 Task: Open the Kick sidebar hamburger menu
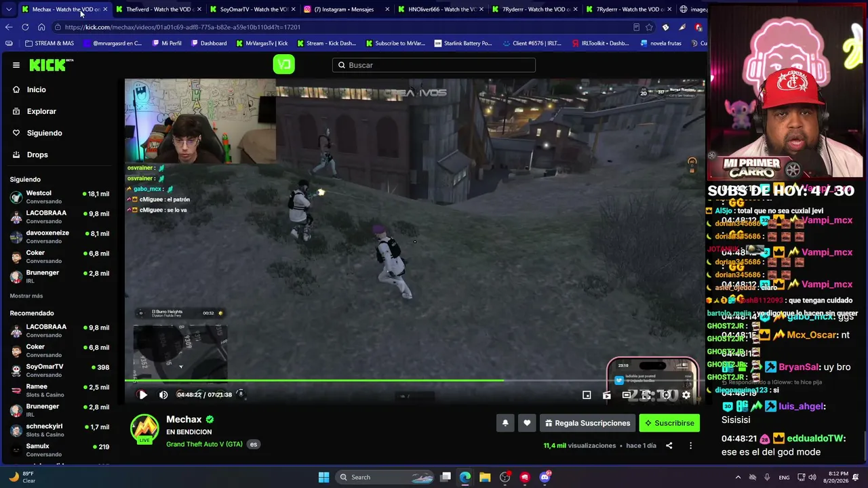pyautogui.click(x=16, y=65)
